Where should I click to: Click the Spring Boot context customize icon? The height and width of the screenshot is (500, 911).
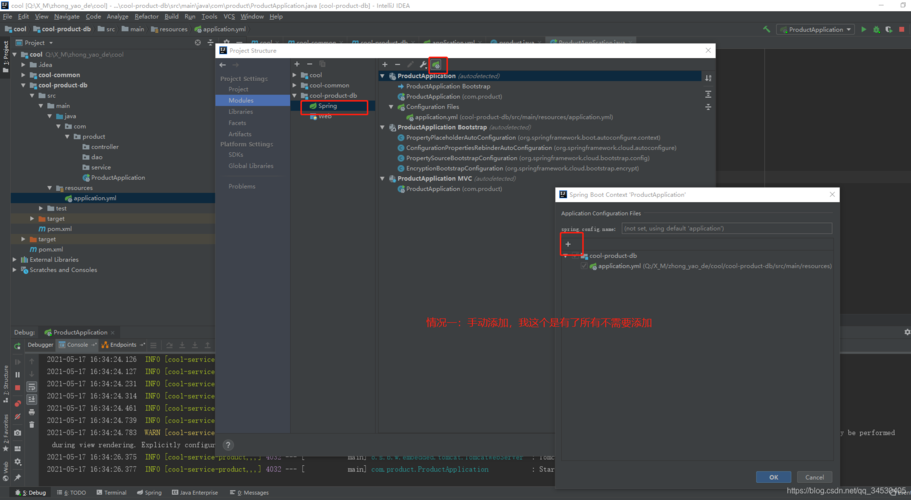click(436, 64)
